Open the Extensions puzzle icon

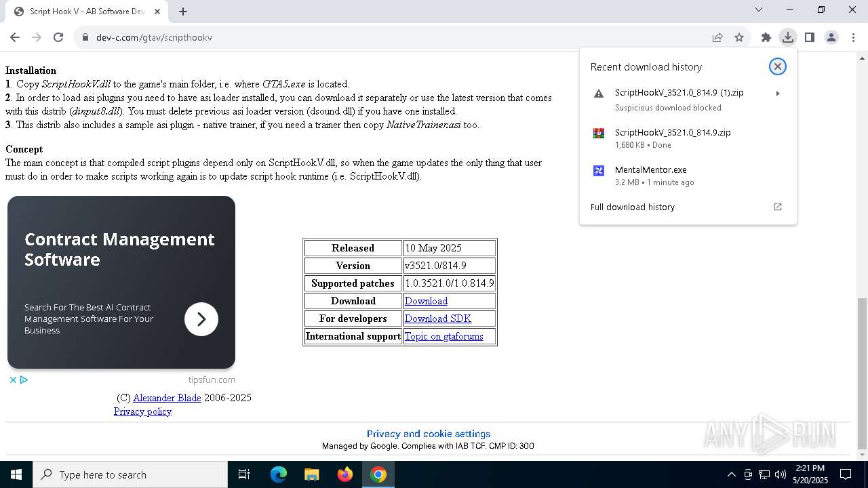click(766, 37)
